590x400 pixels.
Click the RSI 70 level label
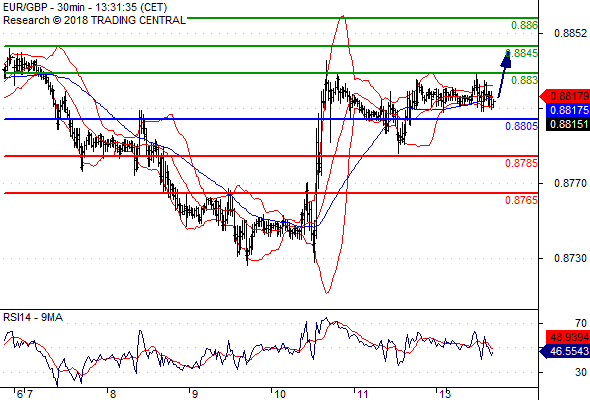[x=581, y=323]
